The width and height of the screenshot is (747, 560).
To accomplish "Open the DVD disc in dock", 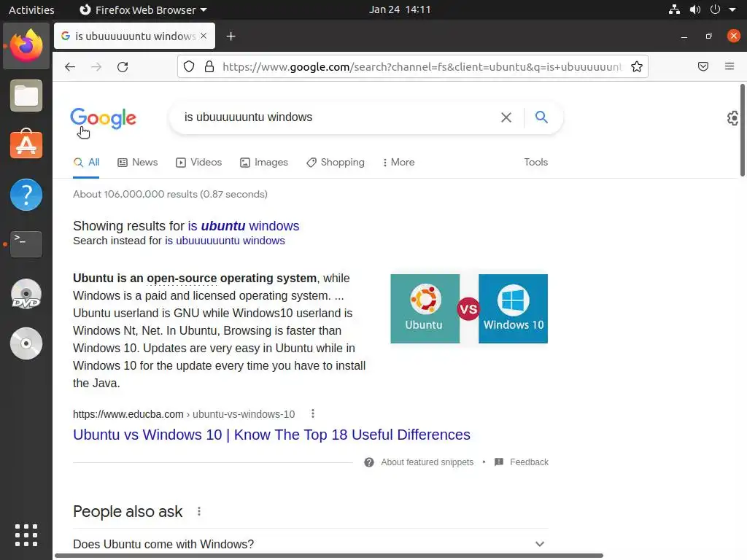I will [26, 294].
